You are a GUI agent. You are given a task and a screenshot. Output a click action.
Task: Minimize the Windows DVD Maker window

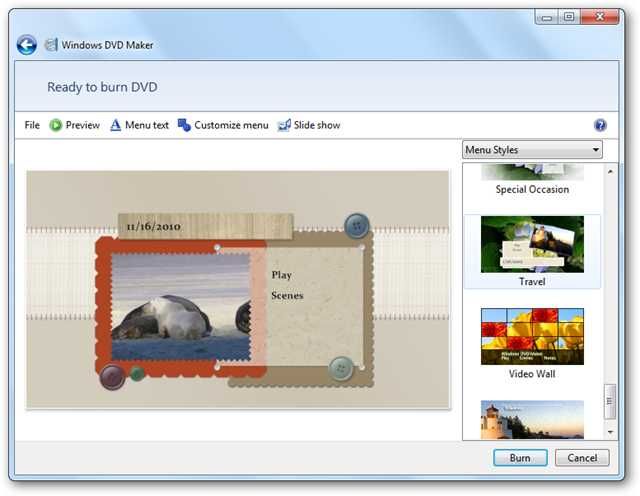point(547,17)
